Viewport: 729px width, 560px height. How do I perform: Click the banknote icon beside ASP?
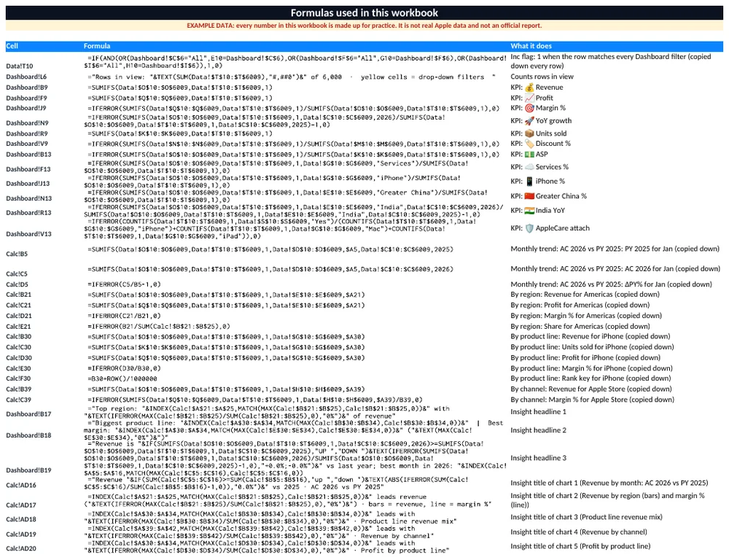coord(529,155)
